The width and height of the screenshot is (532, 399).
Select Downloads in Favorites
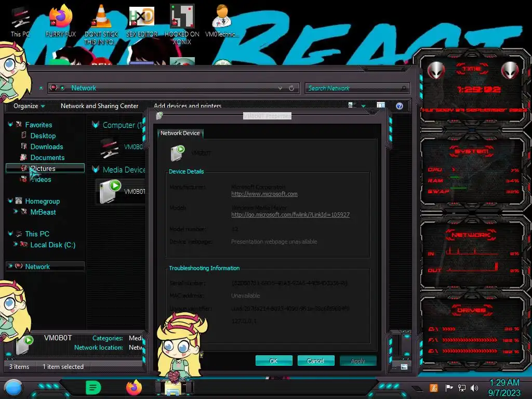click(47, 147)
